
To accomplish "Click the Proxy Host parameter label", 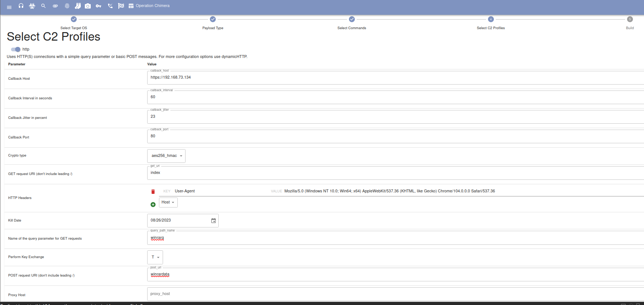I will tap(17, 295).
